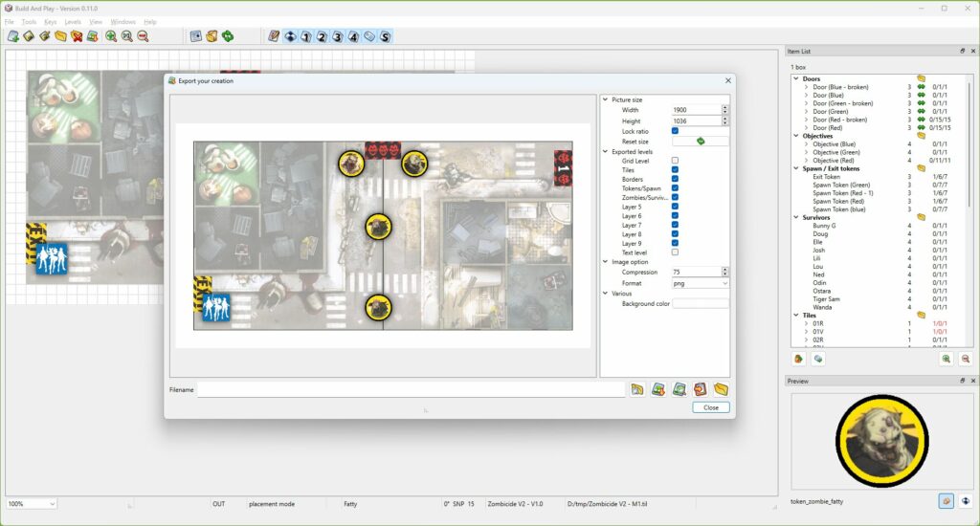Screen dimensions: 980x526
Task: Open the Keys menu
Action: point(50,22)
